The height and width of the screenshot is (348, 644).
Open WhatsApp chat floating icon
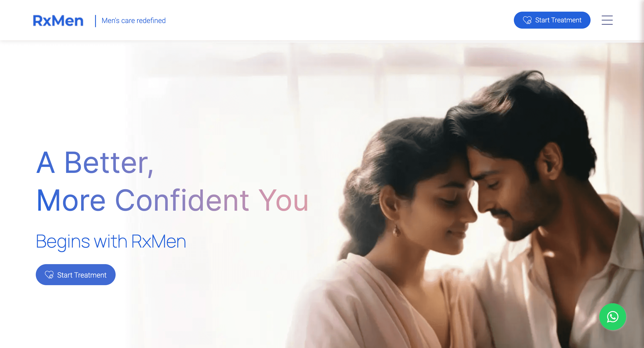pyautogui.click(x=612, y=317)
